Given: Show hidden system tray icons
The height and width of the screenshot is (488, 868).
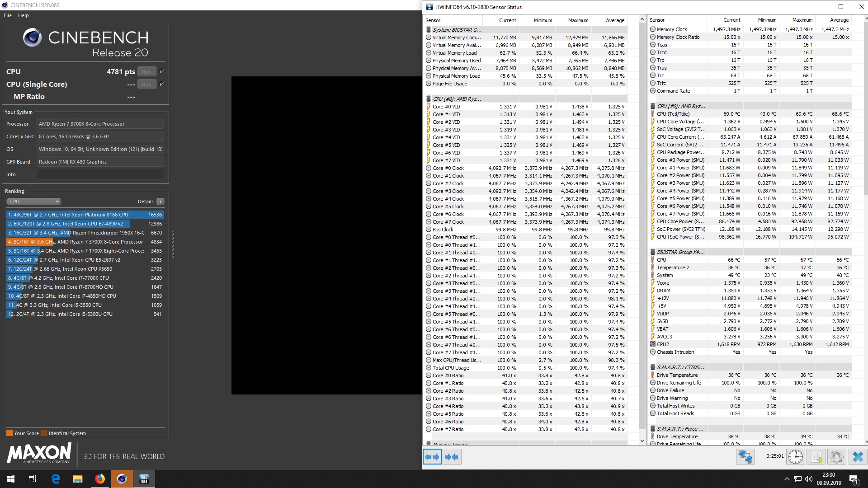Looking at the screenshot, I should (787, 479).
